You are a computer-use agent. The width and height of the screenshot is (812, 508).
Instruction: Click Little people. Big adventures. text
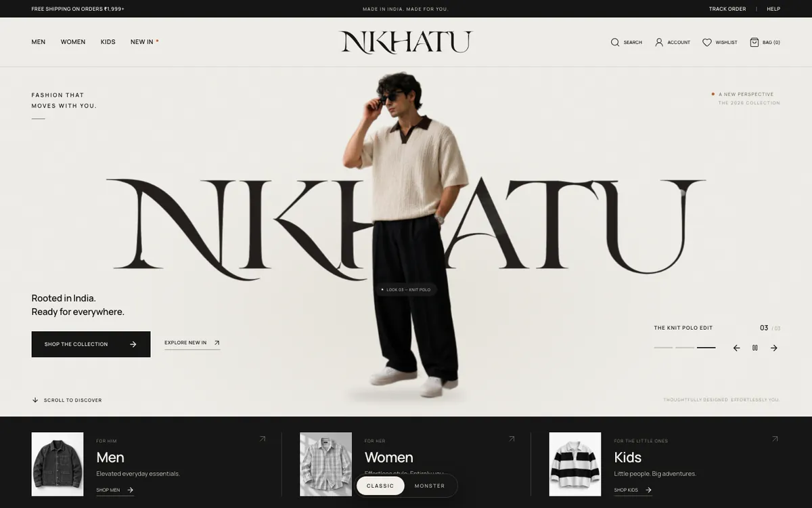click(655, 473)
